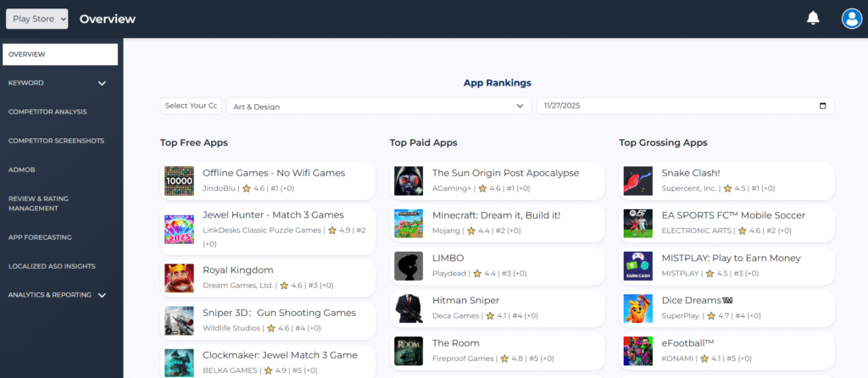Open the user profile avatar icon
Screen dimensions: 868x378
click(851, 18)
